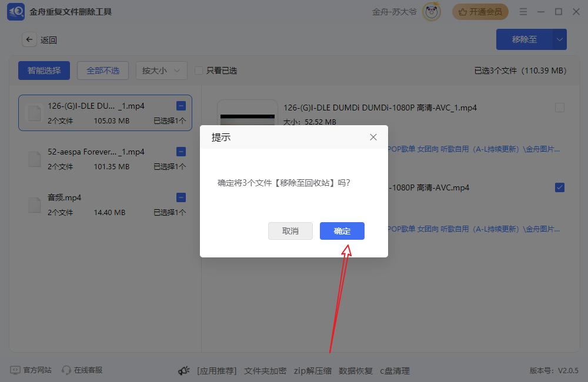Click 确定 to confirm moving files
This screenshot has height=382, width=588.
pos(342,231)
